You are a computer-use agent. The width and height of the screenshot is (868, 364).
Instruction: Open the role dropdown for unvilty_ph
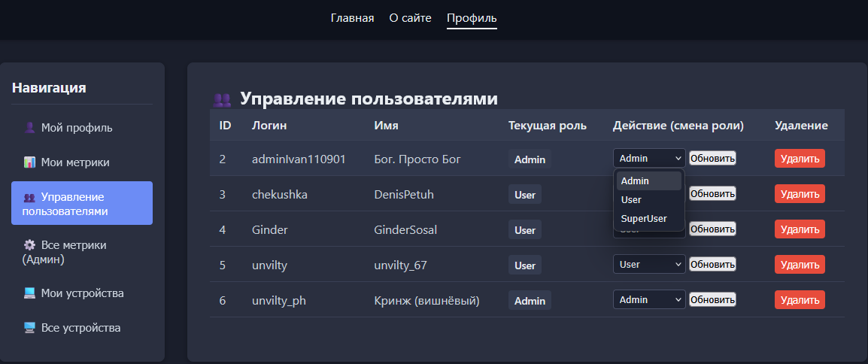click(x=649, y=300)
